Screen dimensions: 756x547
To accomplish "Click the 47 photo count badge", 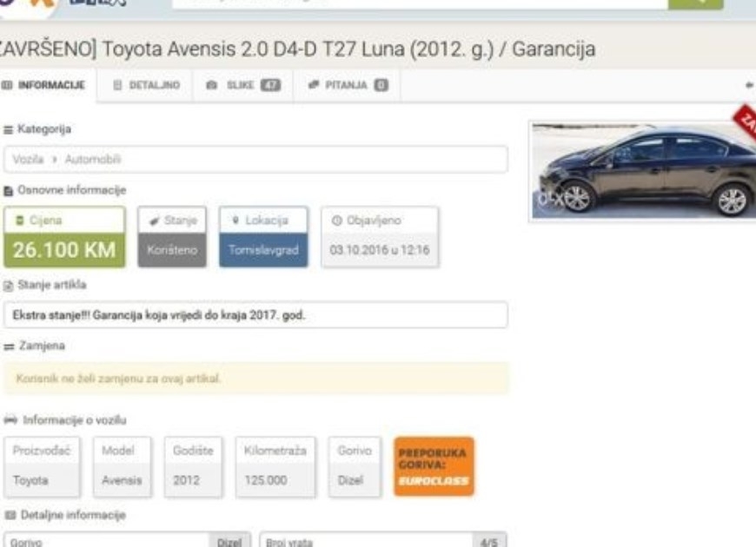I will 270,85.
